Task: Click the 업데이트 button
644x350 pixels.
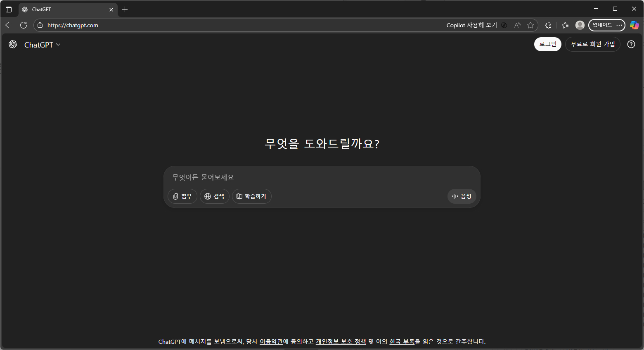Action: coord(602,25)
